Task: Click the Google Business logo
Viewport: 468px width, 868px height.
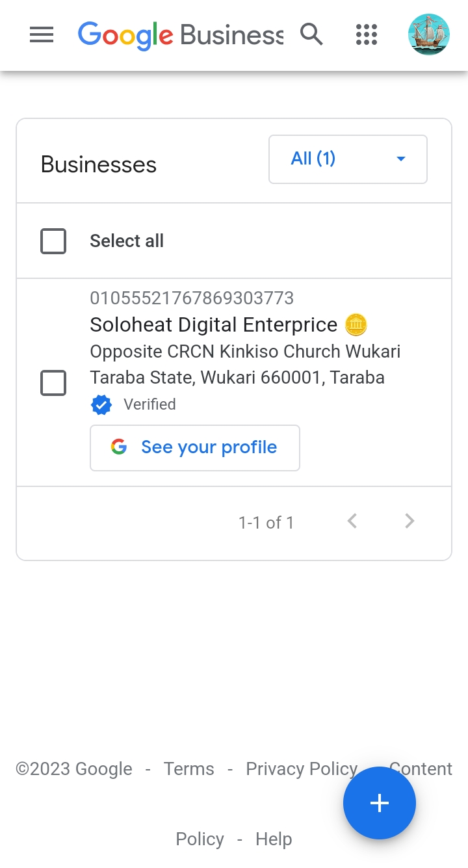Action: tap(180, 34)
